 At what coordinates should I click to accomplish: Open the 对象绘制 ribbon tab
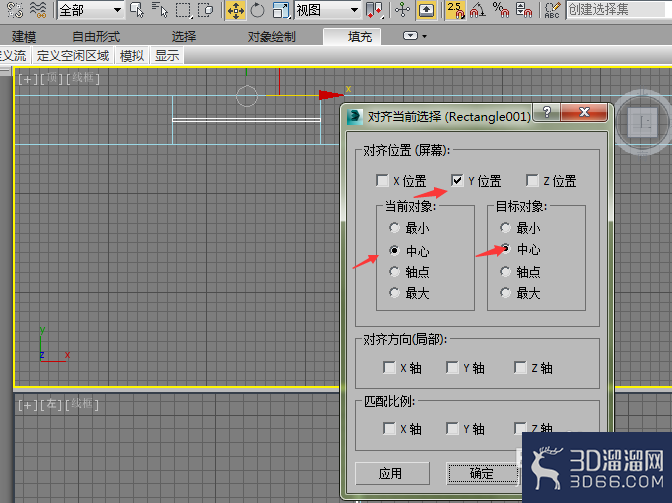272,37
